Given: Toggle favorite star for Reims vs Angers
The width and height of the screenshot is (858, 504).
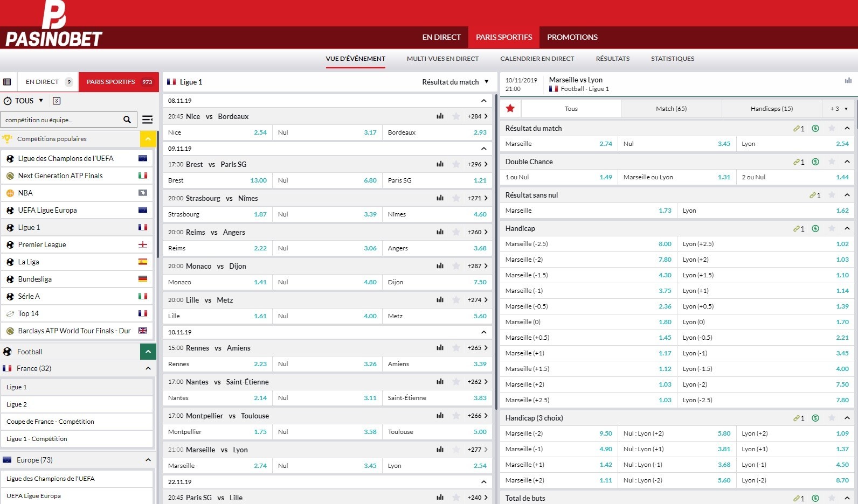Looking at the screenshot, I should 456,232.
